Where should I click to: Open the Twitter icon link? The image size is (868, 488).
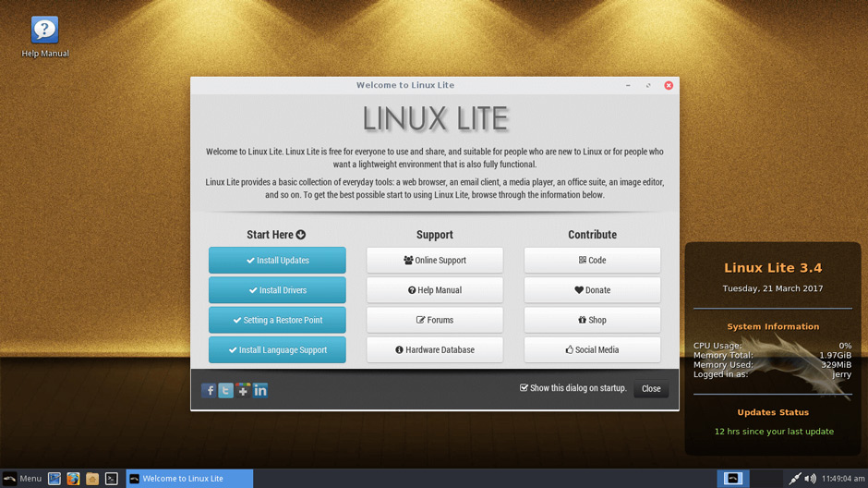(226, 391)
